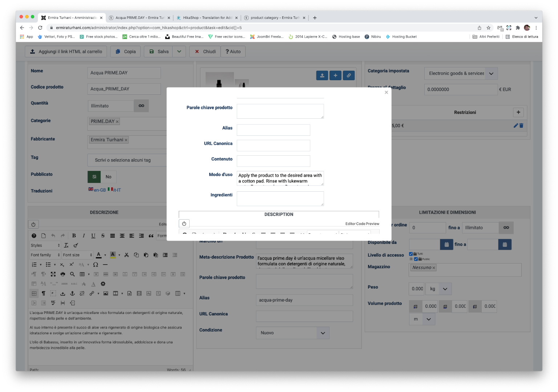Open the kg weight unit dropdown
558x392 pixels.
(438, 289)
